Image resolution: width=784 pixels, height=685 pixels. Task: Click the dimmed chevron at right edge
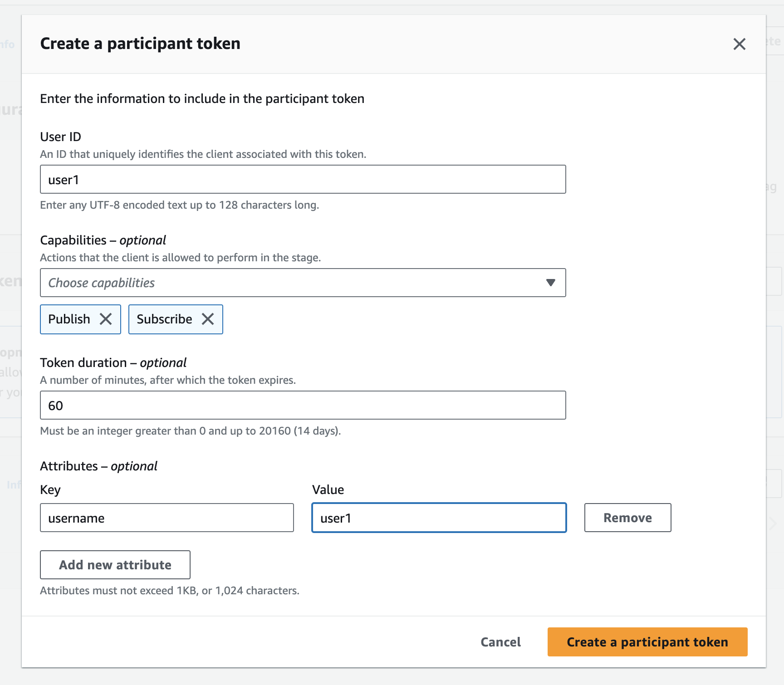pos(773,523)
